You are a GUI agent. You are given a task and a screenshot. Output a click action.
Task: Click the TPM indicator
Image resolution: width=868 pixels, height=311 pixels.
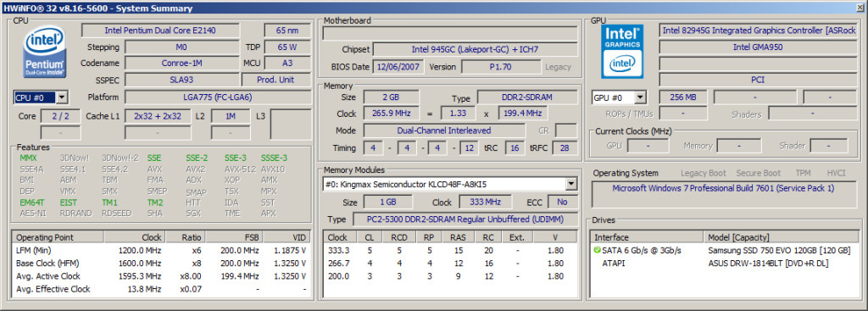pyautogui.click(x=804, y=173)
